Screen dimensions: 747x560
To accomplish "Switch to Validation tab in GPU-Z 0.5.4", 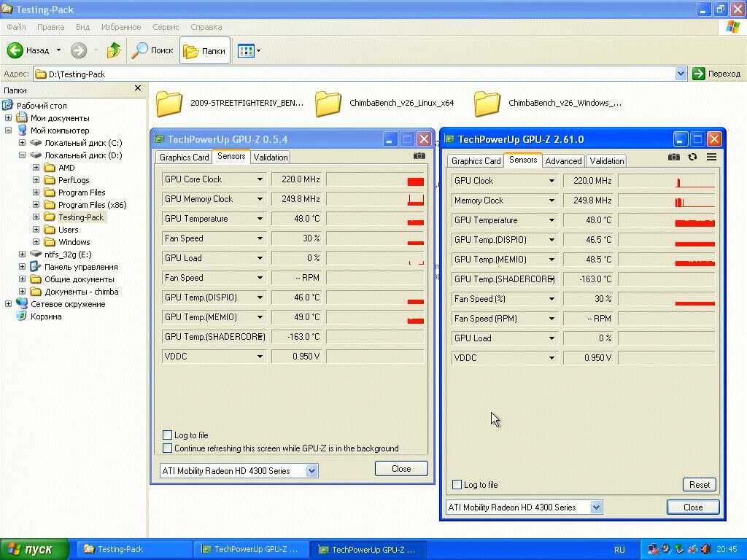I will coord(271,157).
